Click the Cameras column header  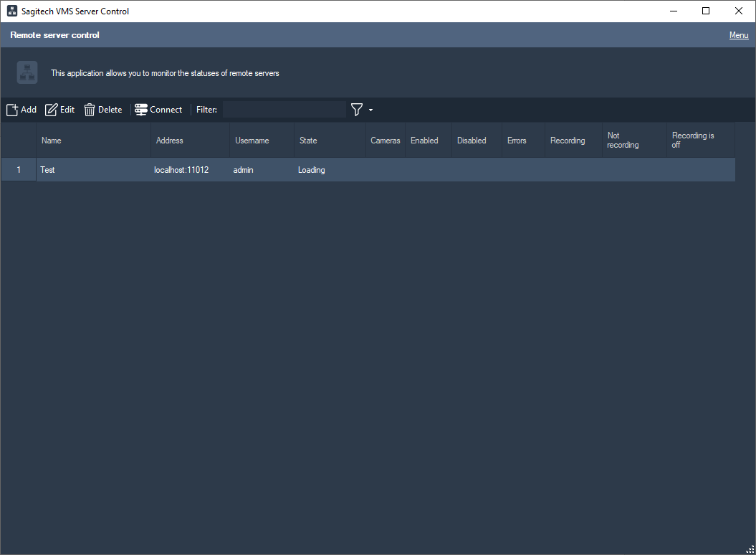click(x=385, y=141)
